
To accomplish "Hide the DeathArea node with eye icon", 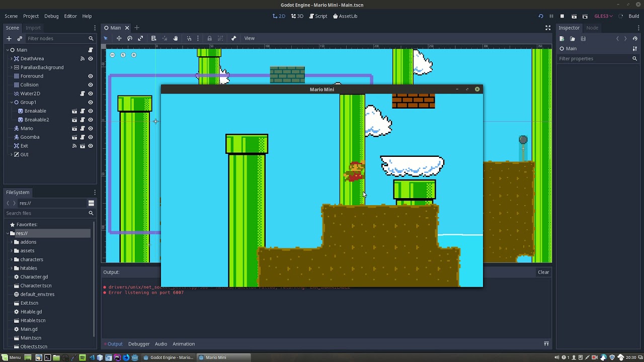I will (91, 59).
